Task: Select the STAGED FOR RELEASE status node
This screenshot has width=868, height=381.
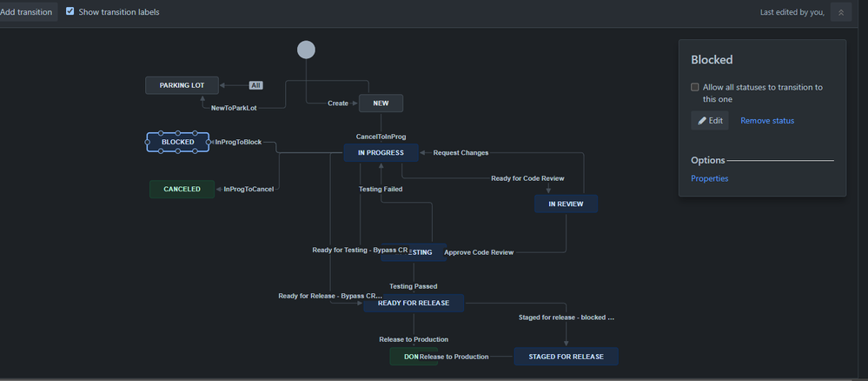Action: [x=566, y=356]
